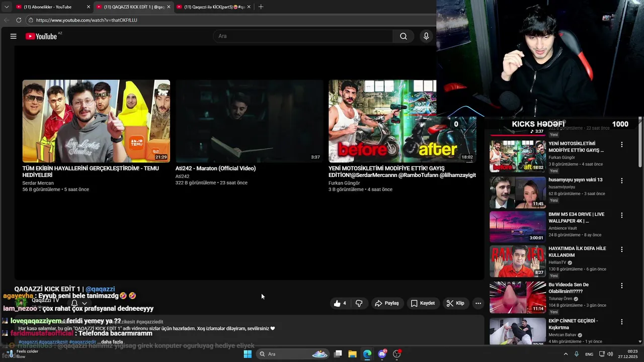Open the Ati242 Maraton video thumbnail
Viewport: 644px width, 362px height.
pyautogui.click(x=249, y=121)
